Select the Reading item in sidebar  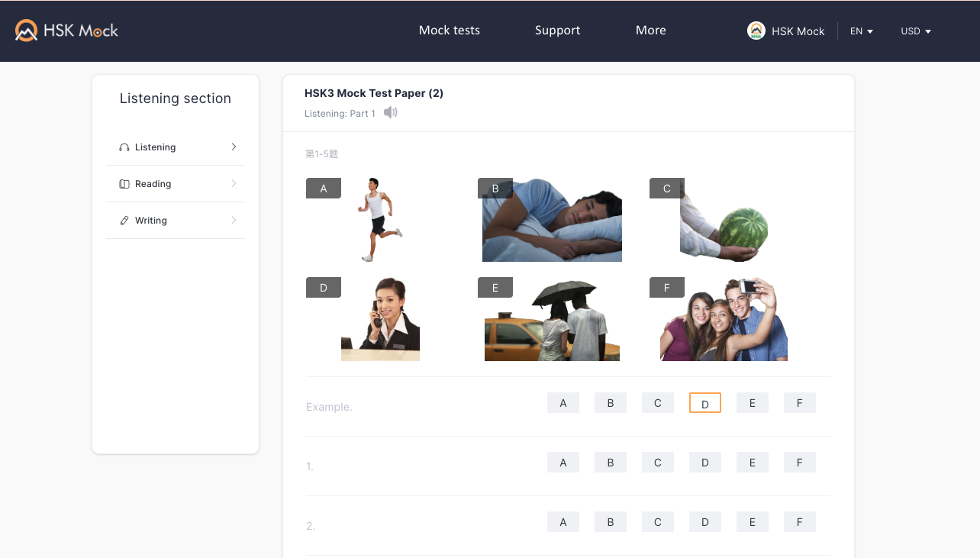[x=176, y=184]
